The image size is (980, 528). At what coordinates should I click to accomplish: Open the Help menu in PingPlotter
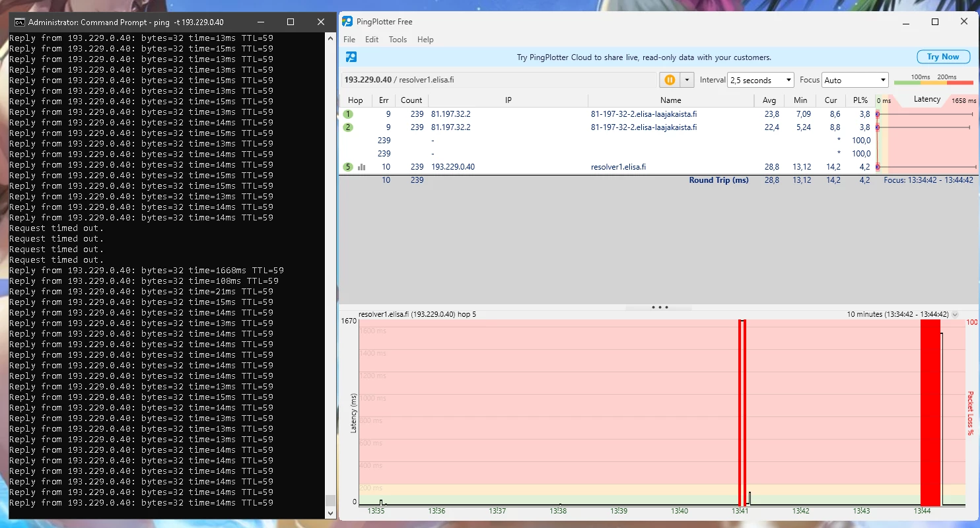click(425, 40)
